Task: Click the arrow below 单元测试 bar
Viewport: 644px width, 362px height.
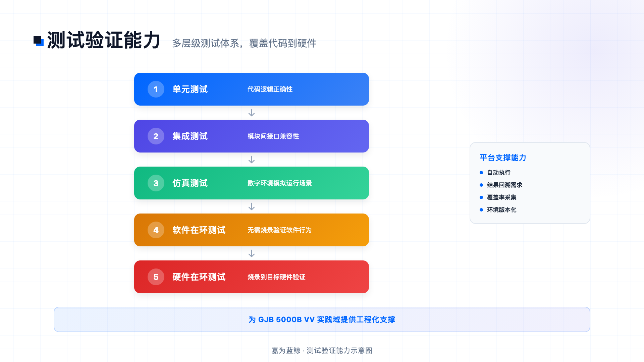Action: (252, 113)
